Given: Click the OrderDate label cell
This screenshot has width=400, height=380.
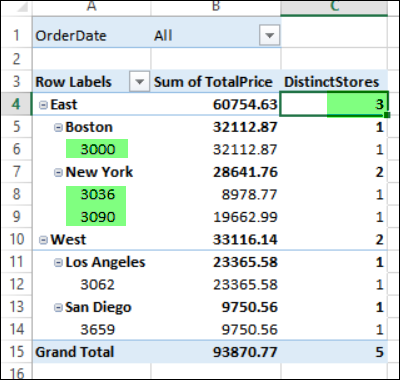Looking at the screenshot, I should pos(92,35).
